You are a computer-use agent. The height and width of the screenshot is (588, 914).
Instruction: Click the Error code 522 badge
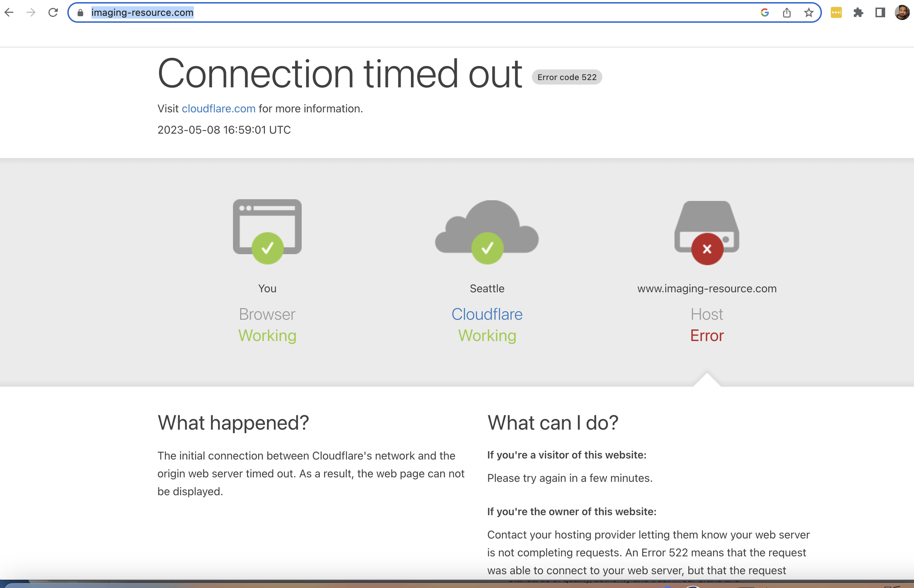point(567,77)
